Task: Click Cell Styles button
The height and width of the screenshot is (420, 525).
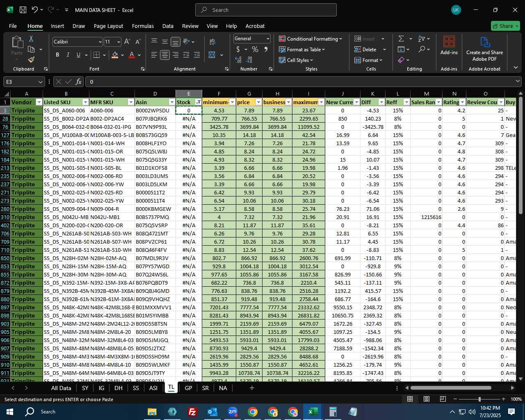Action: click(296, 60)
